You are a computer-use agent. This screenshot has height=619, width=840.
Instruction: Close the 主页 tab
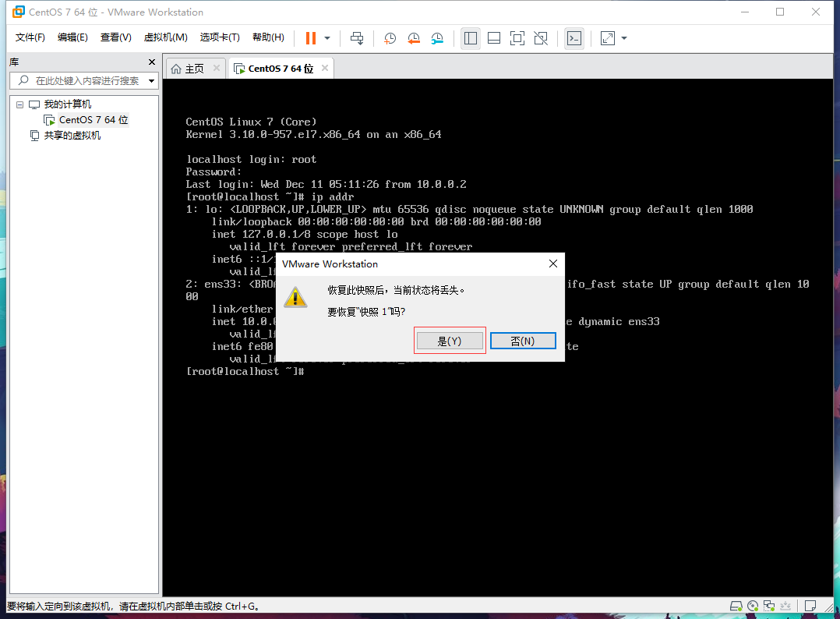(217, 68)
